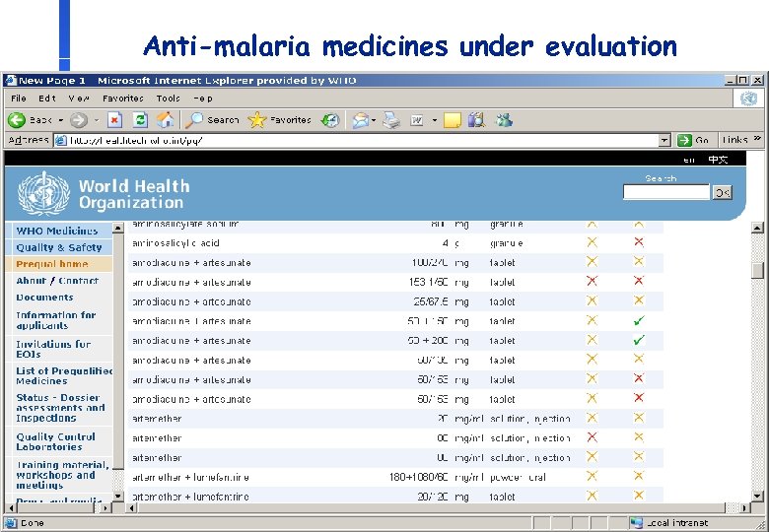Viewport: 769px width, 532px height.
Task: Click the Stop loading red X icon
Action: pyautogui.click(x=114, y=120)
